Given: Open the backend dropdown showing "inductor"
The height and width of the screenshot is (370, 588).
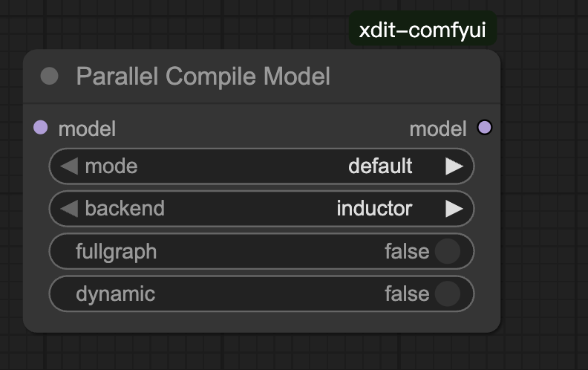Looking at the screenshot, I should (374, 208).
